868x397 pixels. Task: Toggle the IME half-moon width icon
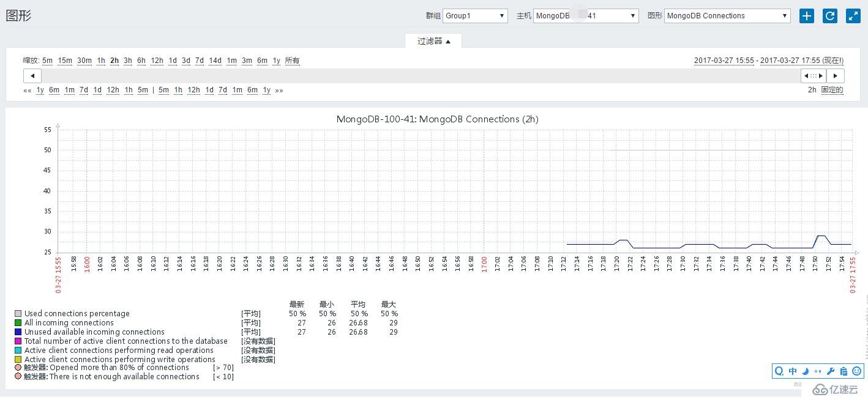tap(806, 371)
